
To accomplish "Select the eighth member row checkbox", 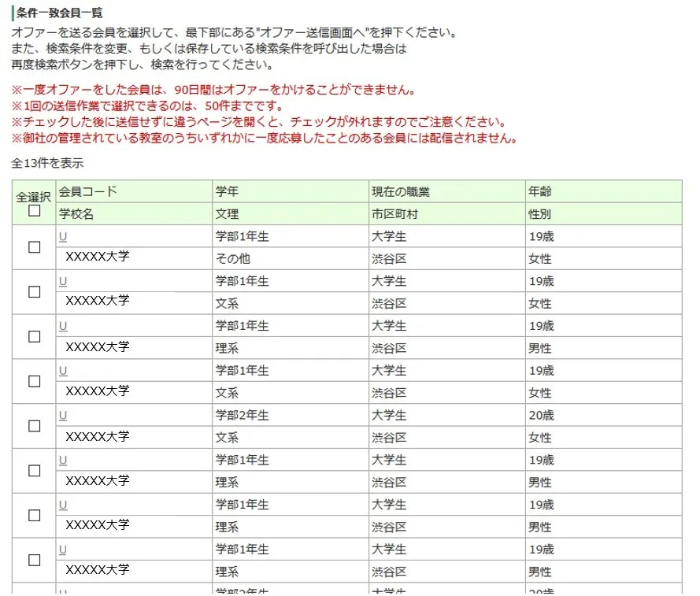I will pos(34,560).
